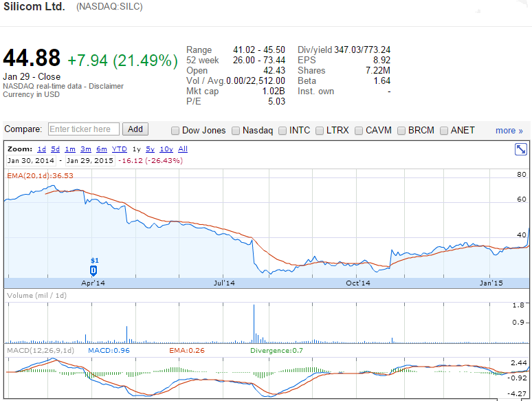
Task: Click the 52 week range 26.00 - 73.44
Action: 259,60
